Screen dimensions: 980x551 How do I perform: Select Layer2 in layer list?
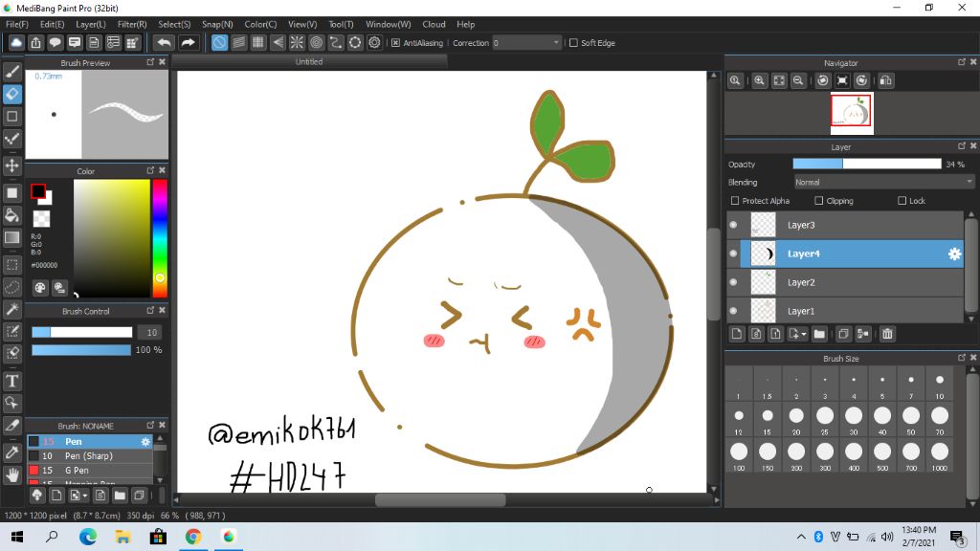(853, 282)
